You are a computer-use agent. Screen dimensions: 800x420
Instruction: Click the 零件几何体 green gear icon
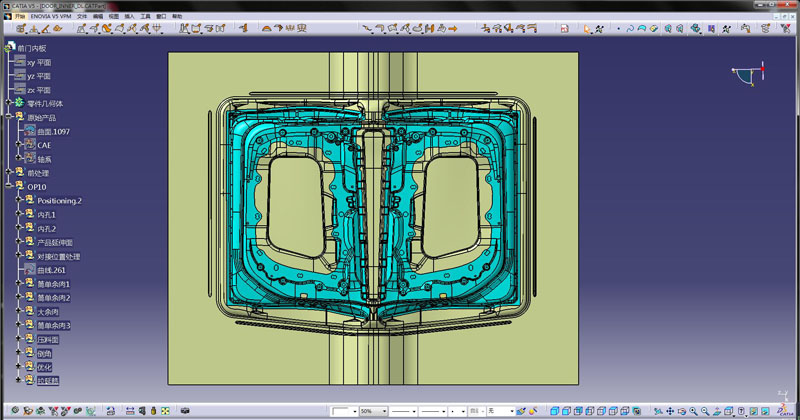click(18, 103)
